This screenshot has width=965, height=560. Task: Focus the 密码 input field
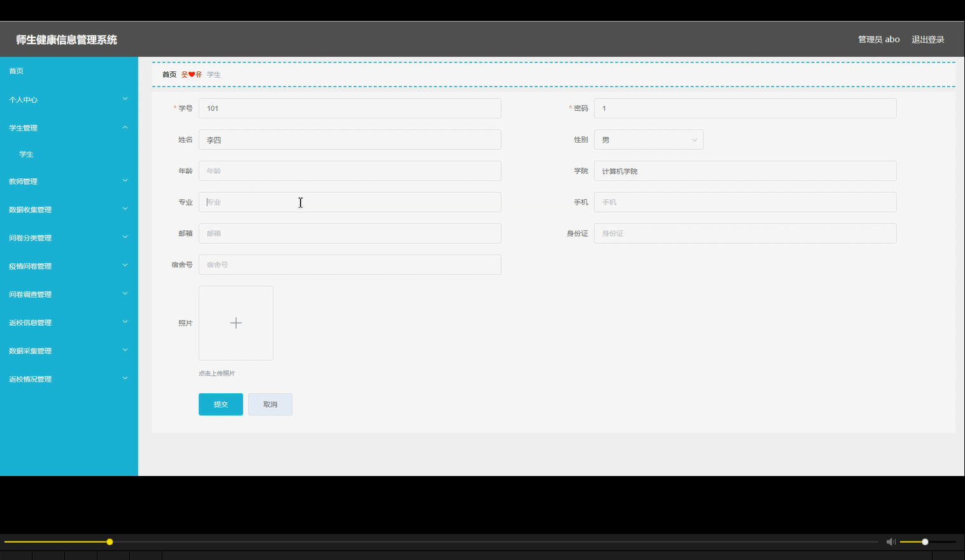(x=745, y=108)
